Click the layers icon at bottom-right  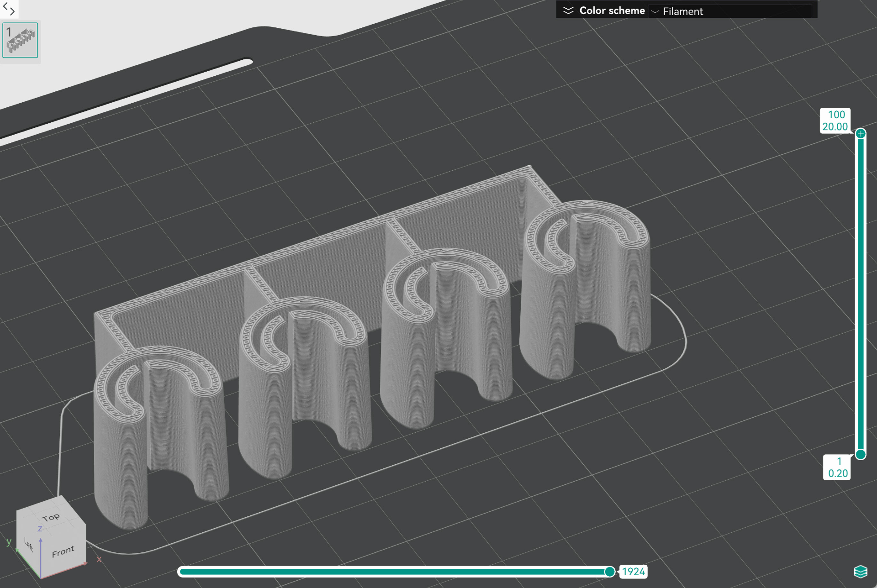(x=861, y=571)
